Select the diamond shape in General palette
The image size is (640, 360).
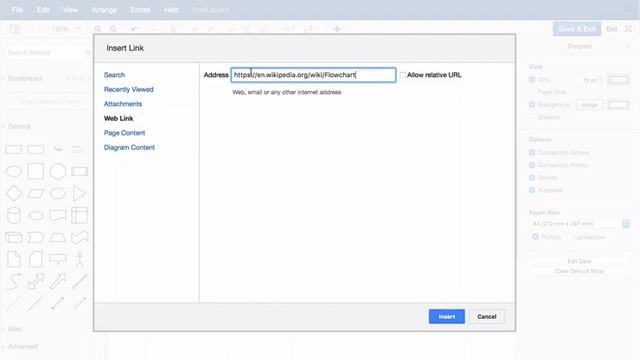[x=13, y=193]
